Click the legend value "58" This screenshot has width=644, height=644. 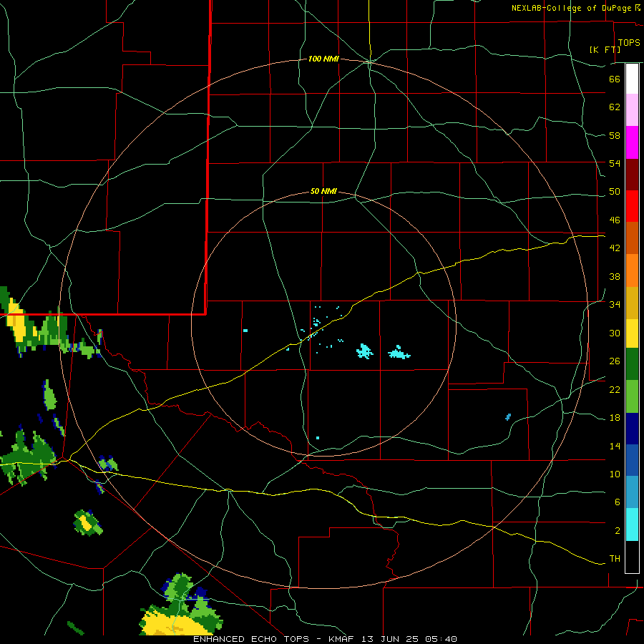pos(615,135)
